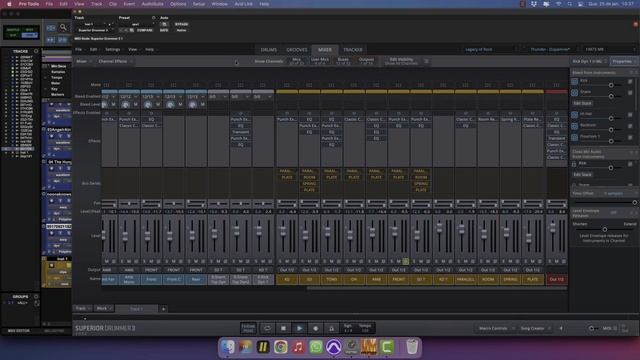Show Buses channels filter button
Viewport: 640px width, 360px height.
tap(343, 61)
